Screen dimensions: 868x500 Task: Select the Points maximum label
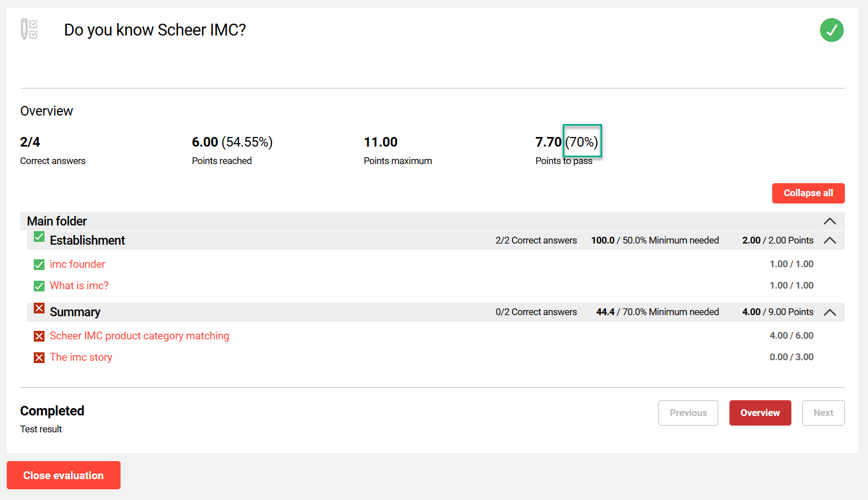398,161
